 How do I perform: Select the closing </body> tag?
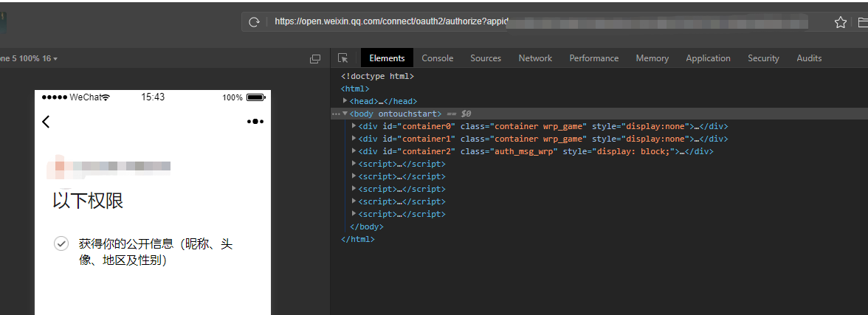(x=366, y=227)
